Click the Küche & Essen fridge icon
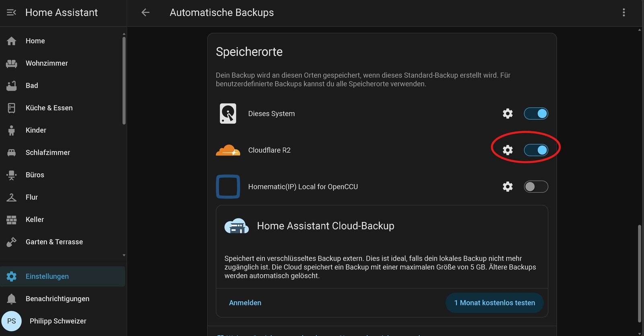The image size is (644, 336). coord(12,108)
